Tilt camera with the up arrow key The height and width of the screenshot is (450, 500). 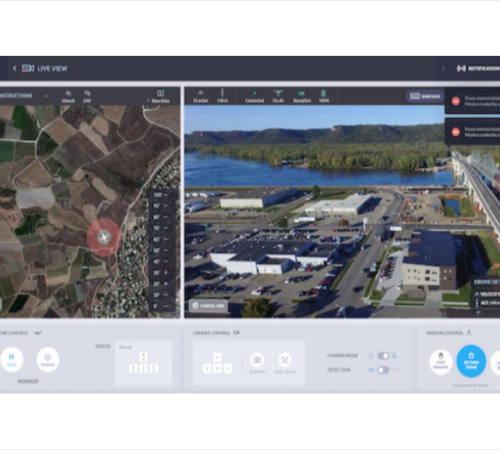(x=217, y=357)
